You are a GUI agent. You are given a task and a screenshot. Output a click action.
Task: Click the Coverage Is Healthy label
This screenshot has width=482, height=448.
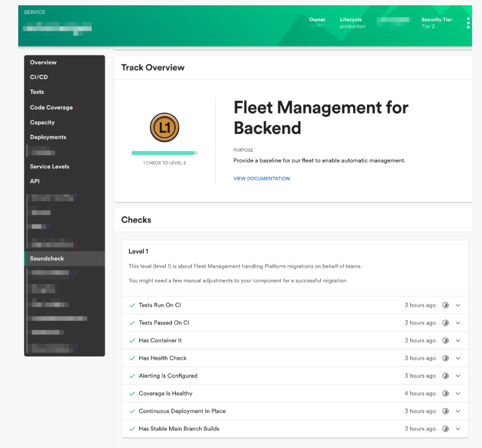click(165, 393)
